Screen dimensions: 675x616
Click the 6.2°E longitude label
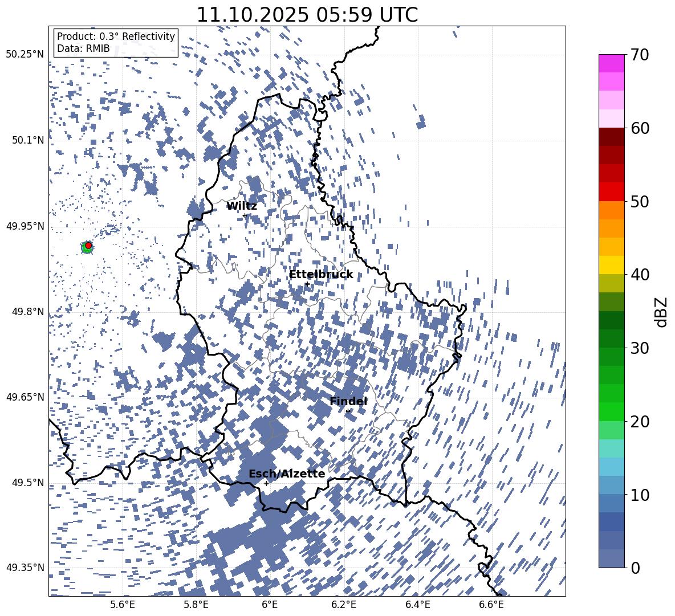344,605
